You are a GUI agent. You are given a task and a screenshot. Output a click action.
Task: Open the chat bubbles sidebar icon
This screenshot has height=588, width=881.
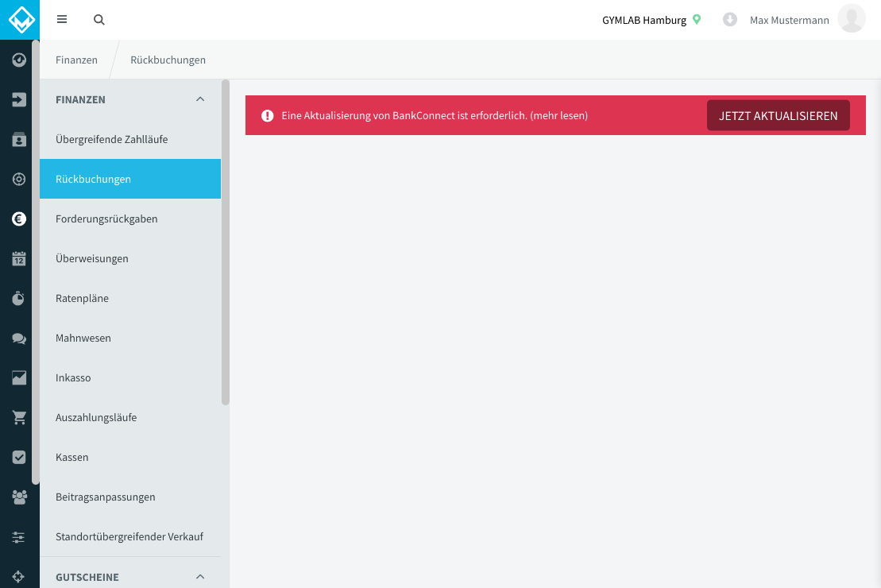coord(19,338)
